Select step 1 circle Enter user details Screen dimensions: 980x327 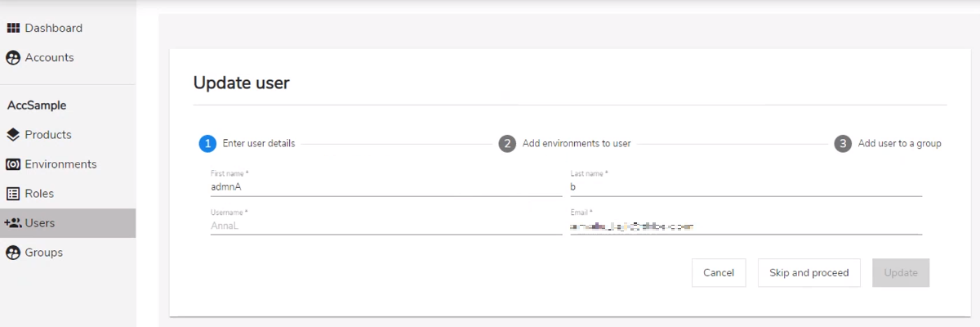(207, 143)
